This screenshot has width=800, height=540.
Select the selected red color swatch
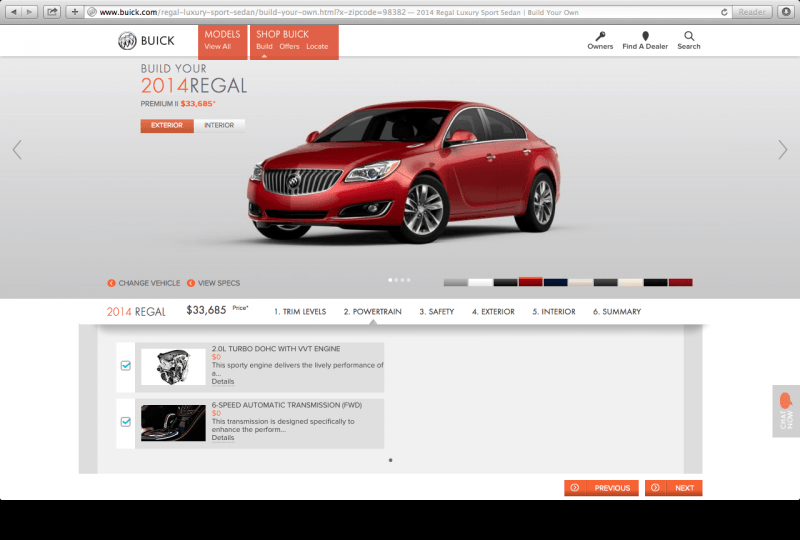[x=531, y=282]
